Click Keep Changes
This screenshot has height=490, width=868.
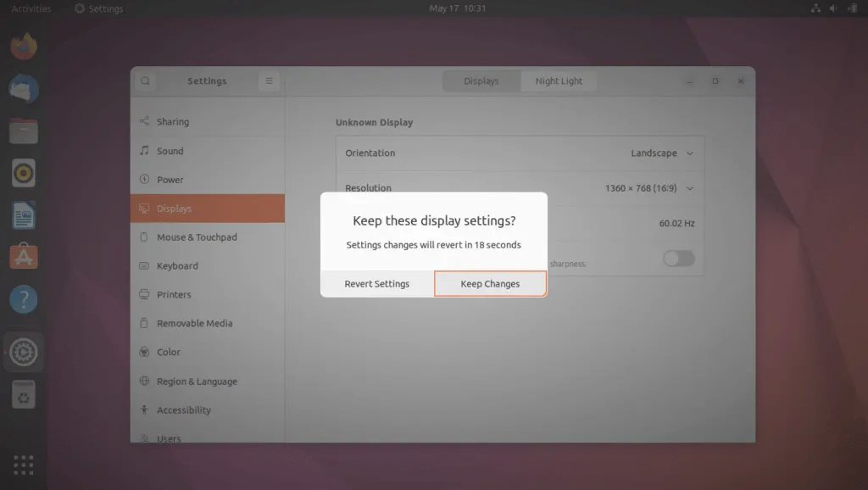pyautogui.click(x=490, y=284)
